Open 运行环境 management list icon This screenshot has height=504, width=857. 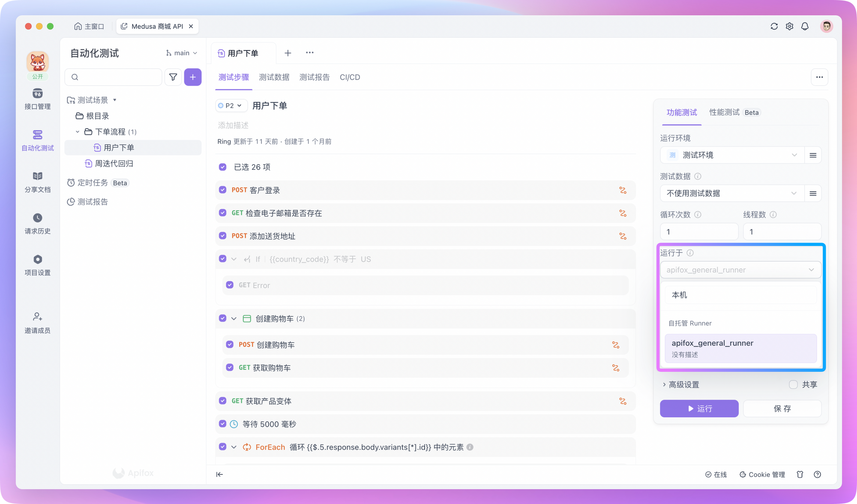coord(813,155)
